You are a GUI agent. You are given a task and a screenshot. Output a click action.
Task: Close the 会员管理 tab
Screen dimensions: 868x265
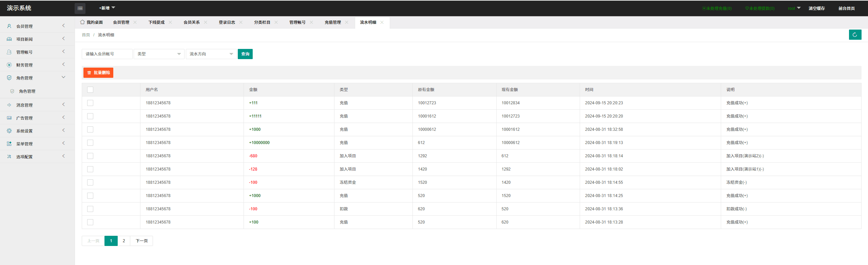pyautogui.click(x=135, y=22)
